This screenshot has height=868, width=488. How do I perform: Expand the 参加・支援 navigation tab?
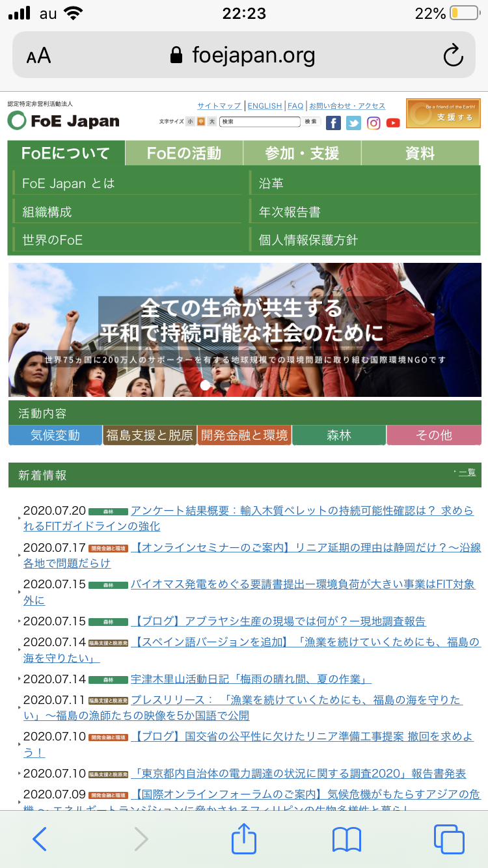pyautogui.click(x=302, y=154)
